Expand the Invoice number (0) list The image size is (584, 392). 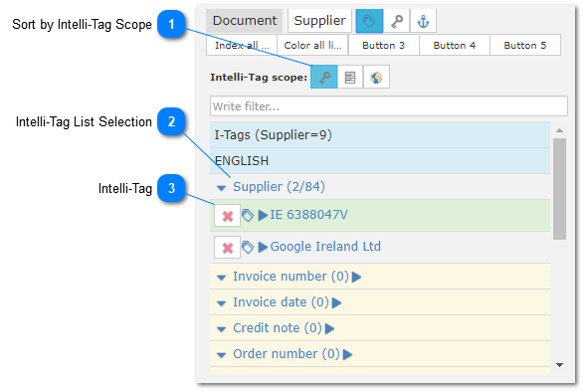[x=222, y=278]
